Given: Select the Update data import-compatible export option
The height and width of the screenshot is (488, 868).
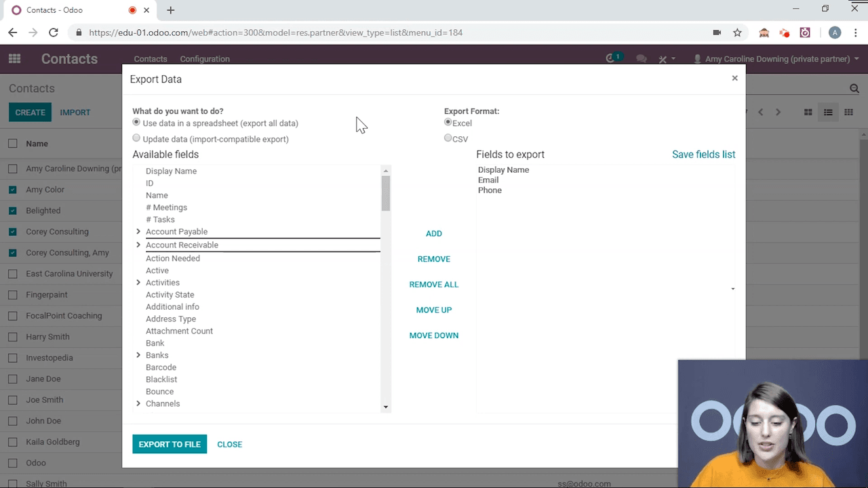Looking at the screenshot, I should point(136,138).
